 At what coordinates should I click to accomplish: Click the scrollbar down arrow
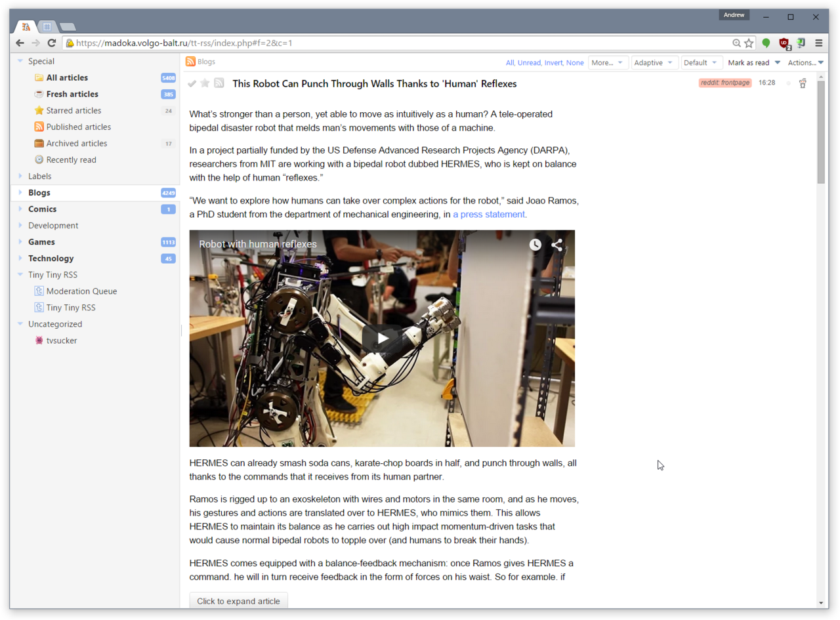820,603
